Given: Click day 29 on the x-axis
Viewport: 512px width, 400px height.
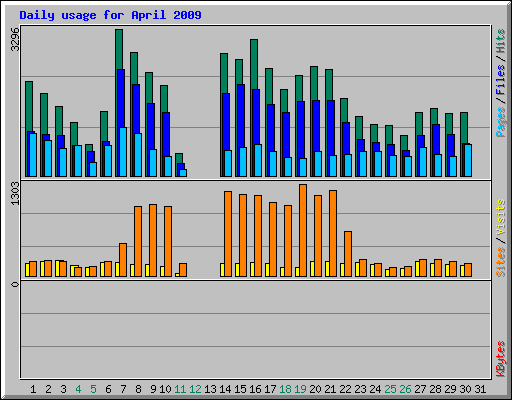Looking at the screenshot, I should pos(450,389).
